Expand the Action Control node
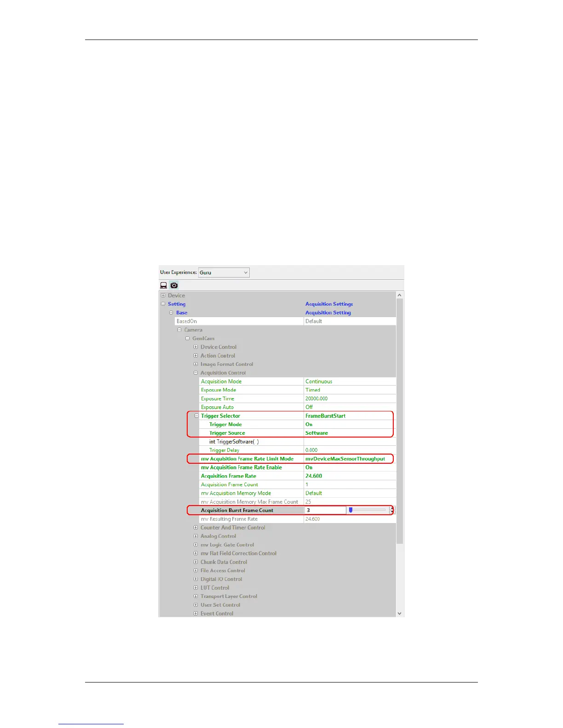The image size is (563, 728). tap(196, 356)
